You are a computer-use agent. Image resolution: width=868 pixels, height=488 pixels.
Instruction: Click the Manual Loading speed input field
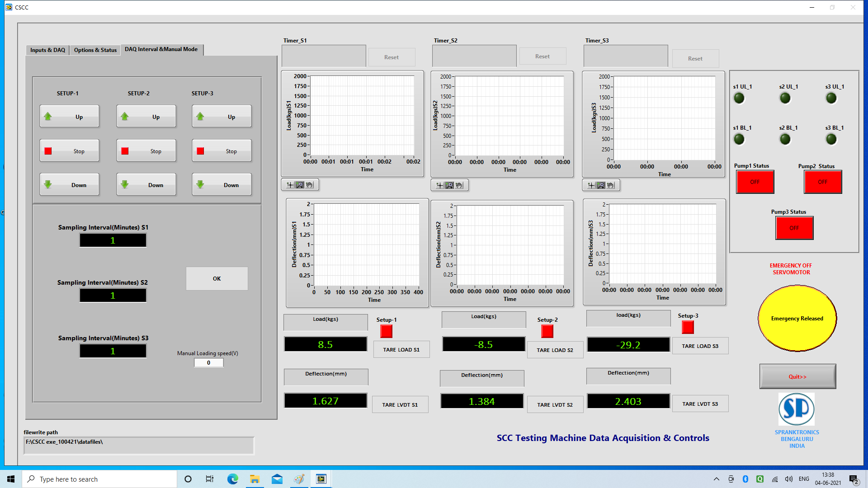pyautogui.click(x=208, y=363)
